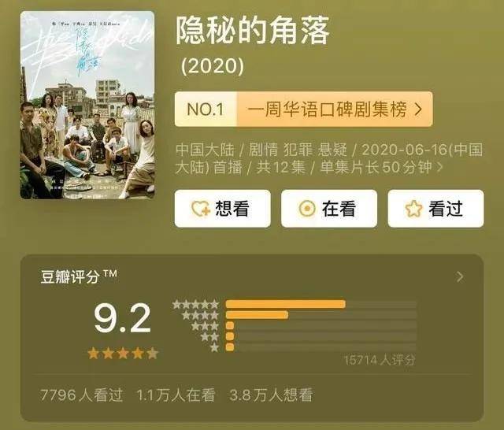Open the 一周华语口碑剧集榜 ranking arrow
Image resolution: width=504 pixels, height=430 pixels.
point(418,109)
